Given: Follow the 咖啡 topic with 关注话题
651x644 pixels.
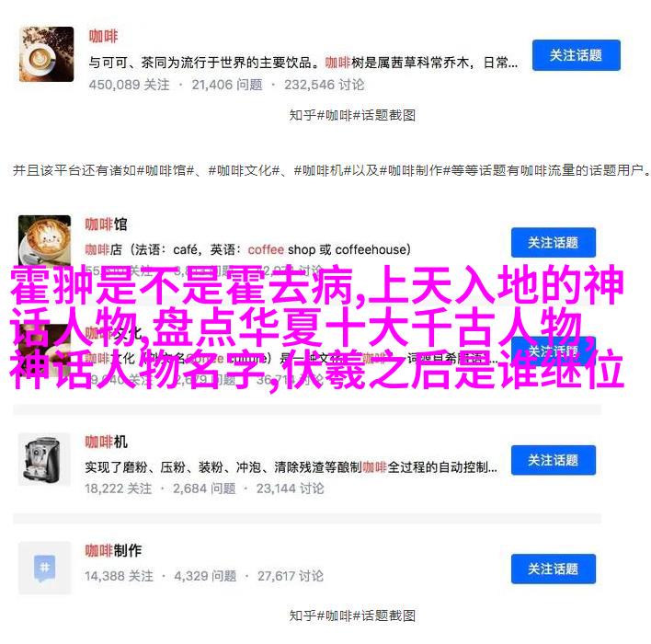Looking at the screenshot, I should click(577, 55).
